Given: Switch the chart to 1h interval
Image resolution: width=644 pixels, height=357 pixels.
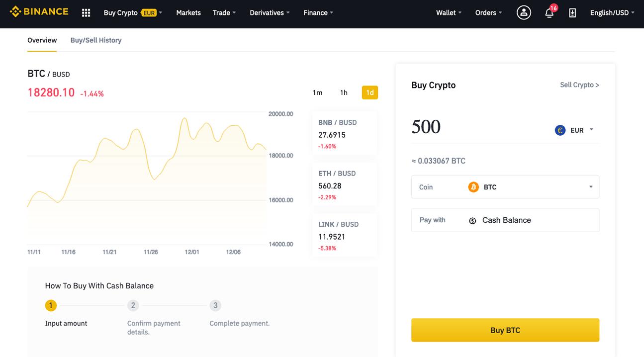Looking at the screenshot, I should click(x=344, y=92).
